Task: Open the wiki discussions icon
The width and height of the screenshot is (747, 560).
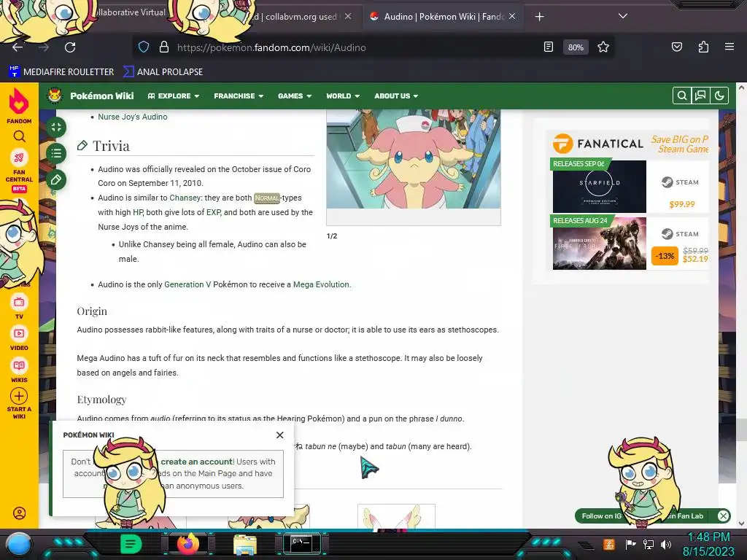Action: click(700, 96)
